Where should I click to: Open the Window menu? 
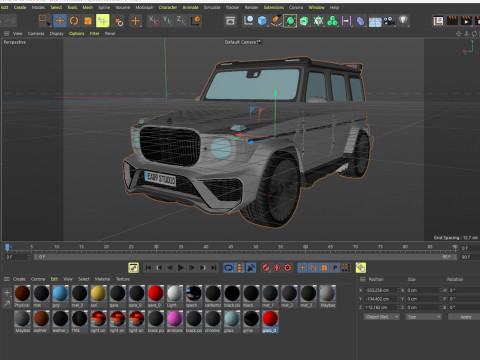click(316, 7)
